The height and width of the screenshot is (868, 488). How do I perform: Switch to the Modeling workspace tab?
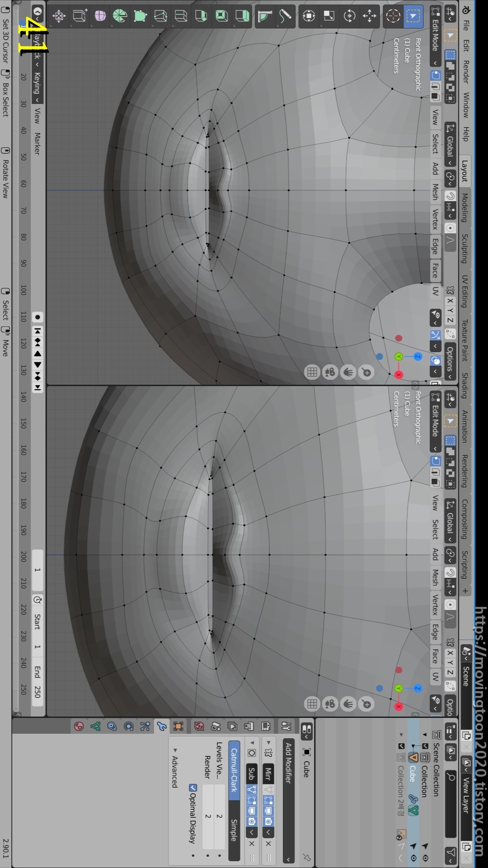coord(465,208)
